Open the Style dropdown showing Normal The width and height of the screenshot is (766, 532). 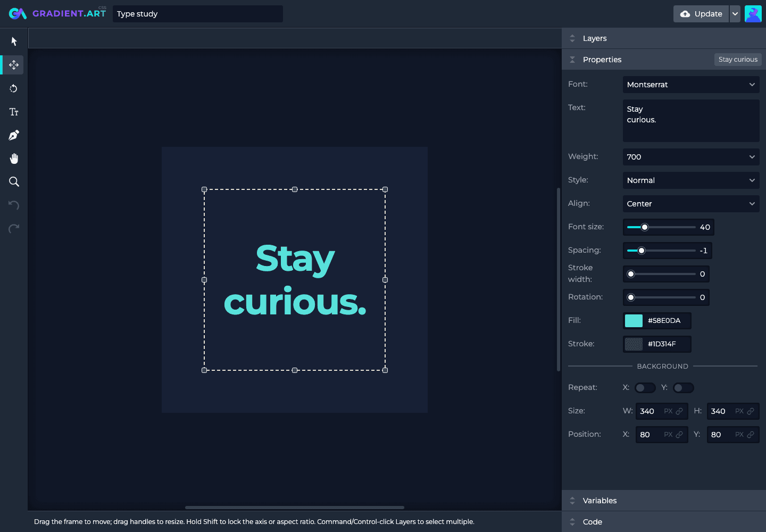coord(691,180)
